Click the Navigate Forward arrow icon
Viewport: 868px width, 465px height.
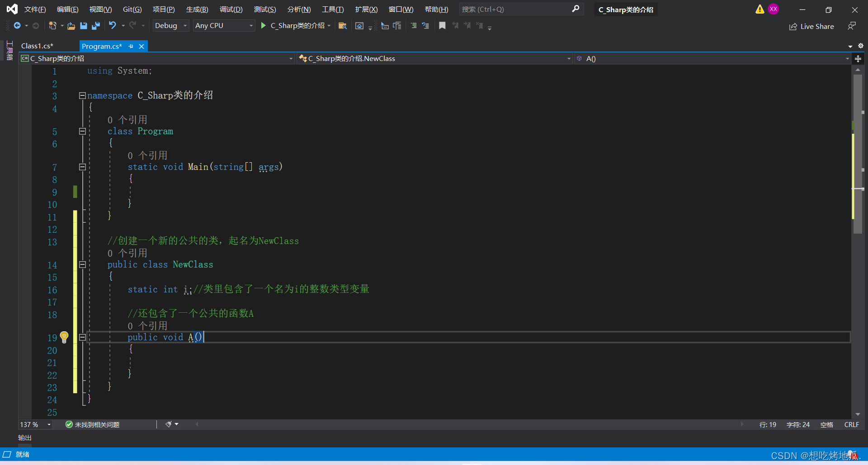point(36,26)
